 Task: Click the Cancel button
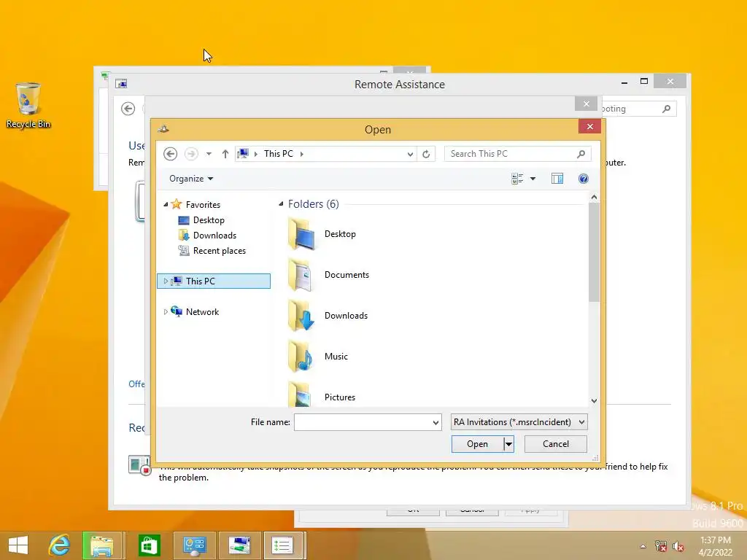[555, 444]
